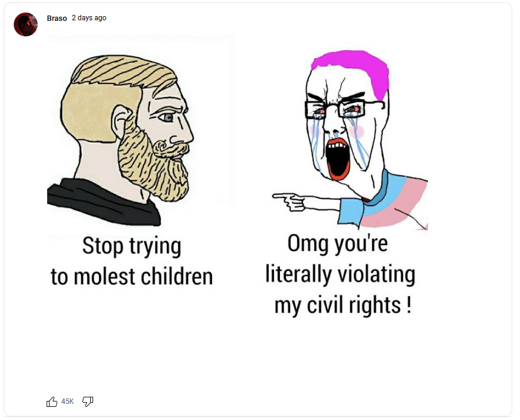Click the glasses on the crying character

(343, 109)
